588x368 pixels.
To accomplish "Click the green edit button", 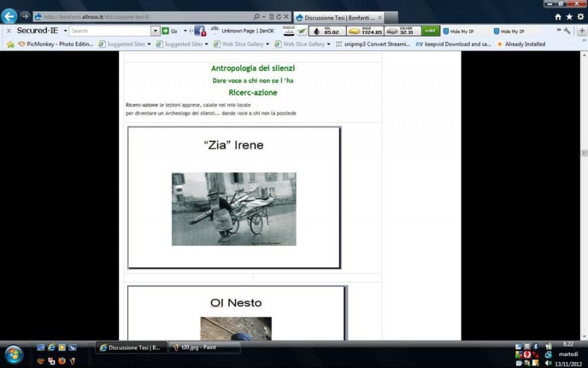I will [x=431, y=31].
